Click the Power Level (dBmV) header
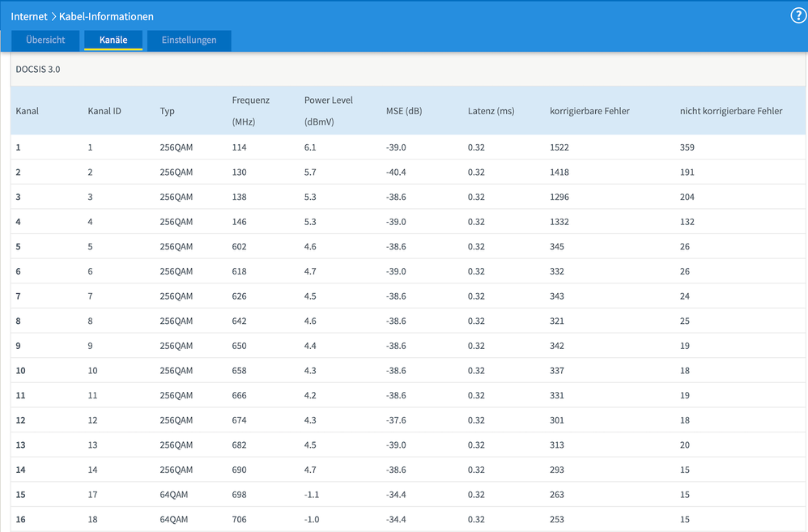This screenshot has height=532, width=808. pos(329,111)
